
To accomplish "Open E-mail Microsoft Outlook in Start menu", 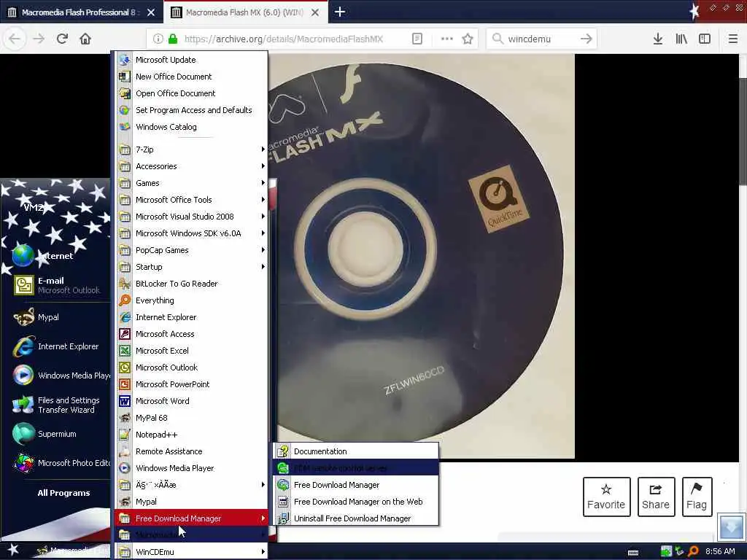I will [x=56, y=285].
